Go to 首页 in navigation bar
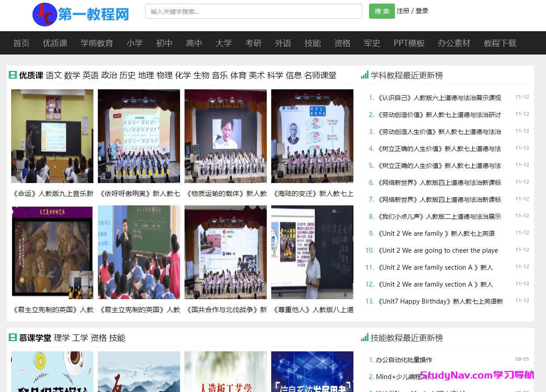Screen dimensions: 546x392 (x=21, y=43)
